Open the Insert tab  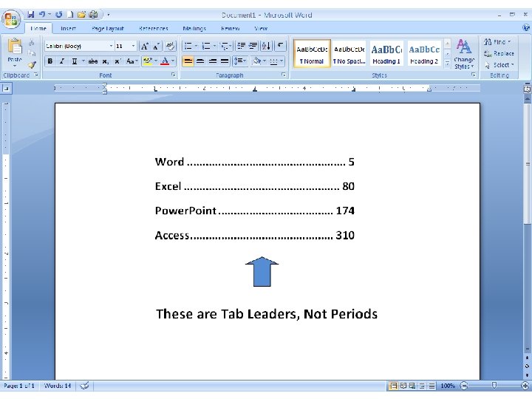coord(68,29)
